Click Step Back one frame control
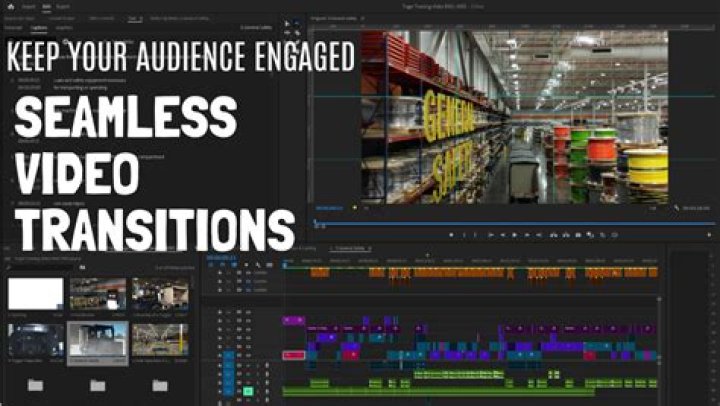Screen dimensions: 720x406 (x=503, y=235)
